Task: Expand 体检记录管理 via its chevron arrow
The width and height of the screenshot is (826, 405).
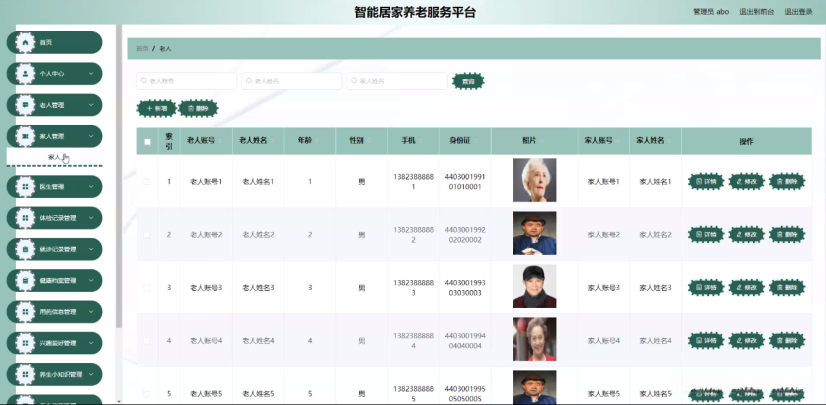Action: click(x=91, y=218)
